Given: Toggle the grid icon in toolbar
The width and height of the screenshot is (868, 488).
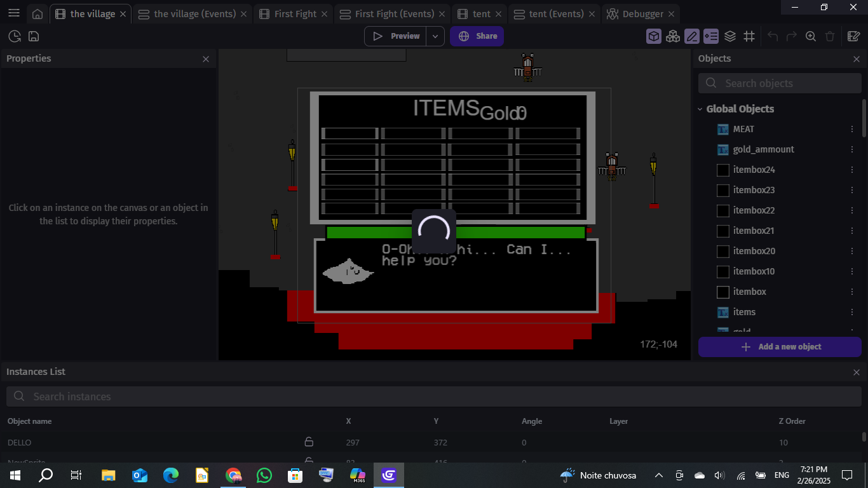Looking at the screenshot, I should (749, 36).
